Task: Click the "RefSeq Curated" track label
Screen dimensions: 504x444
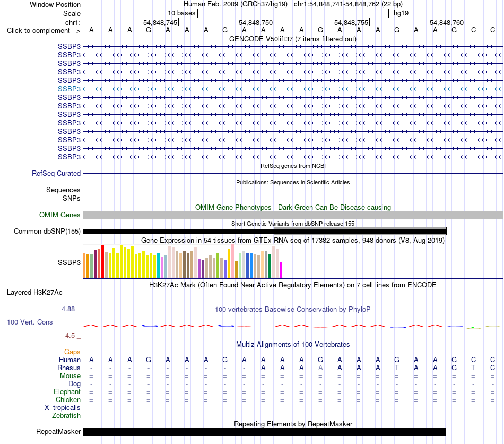Action: point(56,174)
